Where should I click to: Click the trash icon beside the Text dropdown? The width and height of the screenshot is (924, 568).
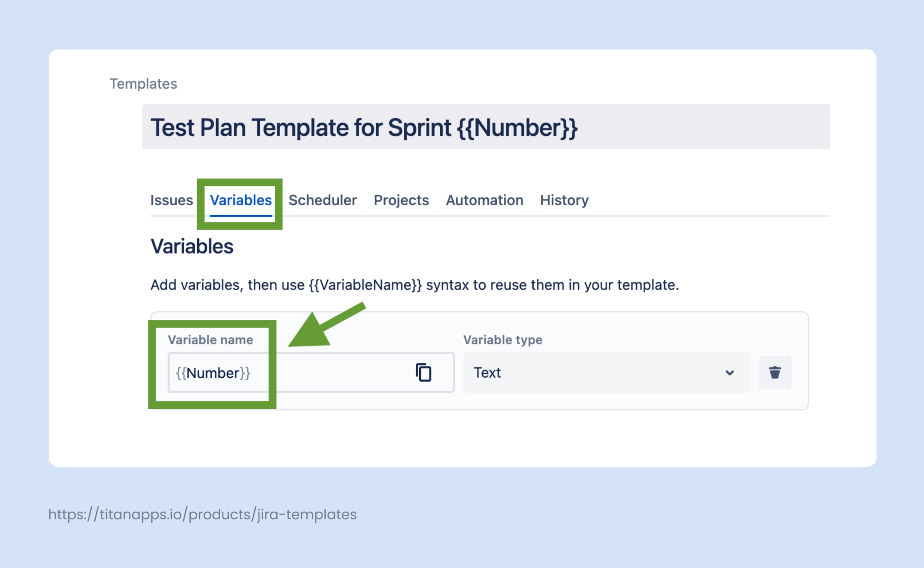[775, 373]
